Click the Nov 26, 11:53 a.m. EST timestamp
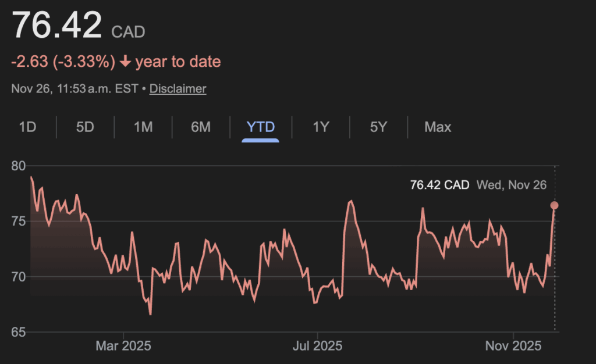 (74, 89)
